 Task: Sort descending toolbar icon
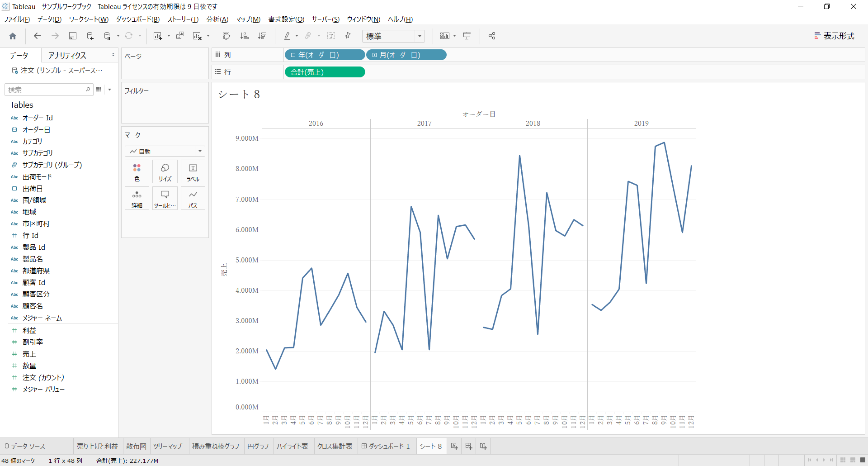(262, 36)
